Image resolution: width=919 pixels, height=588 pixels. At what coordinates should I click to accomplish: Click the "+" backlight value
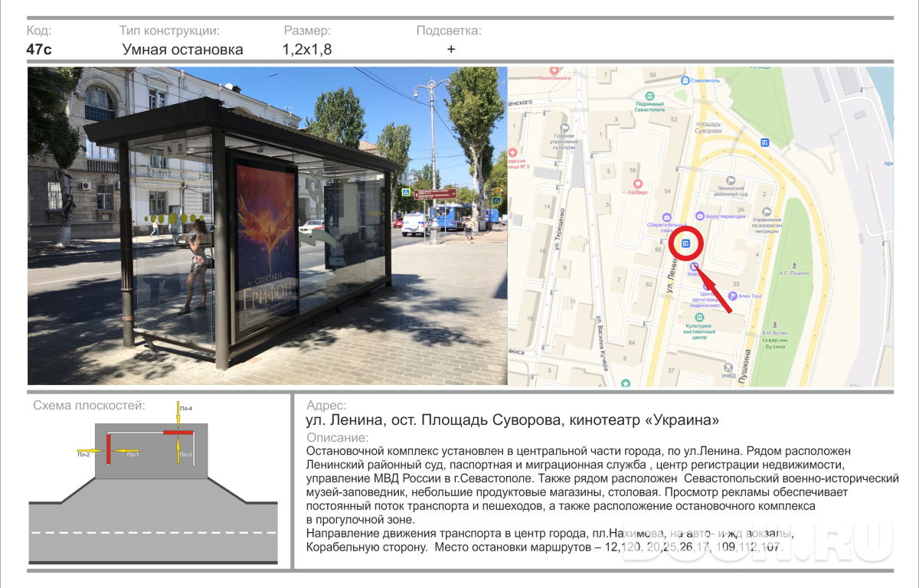click(451, 49)
